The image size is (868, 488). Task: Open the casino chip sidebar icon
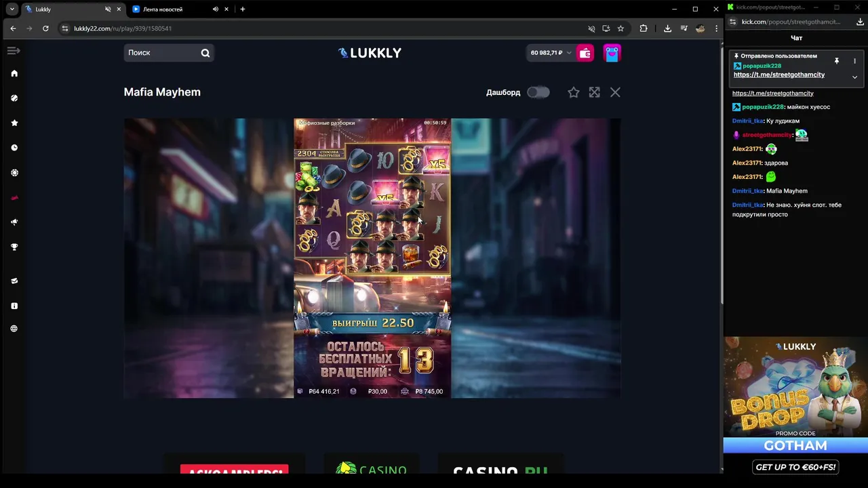[x=14, y=173]
